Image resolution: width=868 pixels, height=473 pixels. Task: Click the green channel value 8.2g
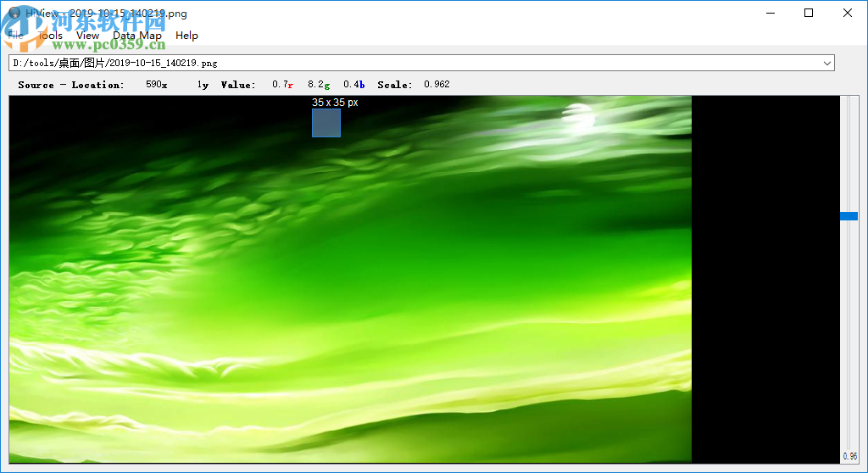pos(319,84)
